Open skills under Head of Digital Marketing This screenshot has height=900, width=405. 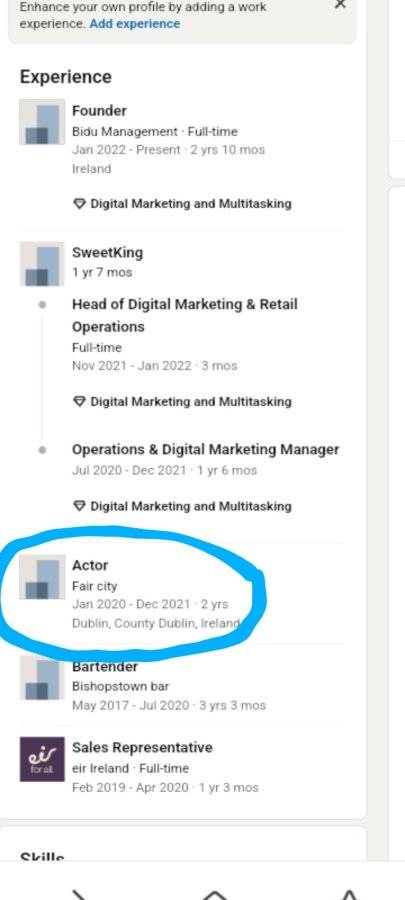click(182, 402)
